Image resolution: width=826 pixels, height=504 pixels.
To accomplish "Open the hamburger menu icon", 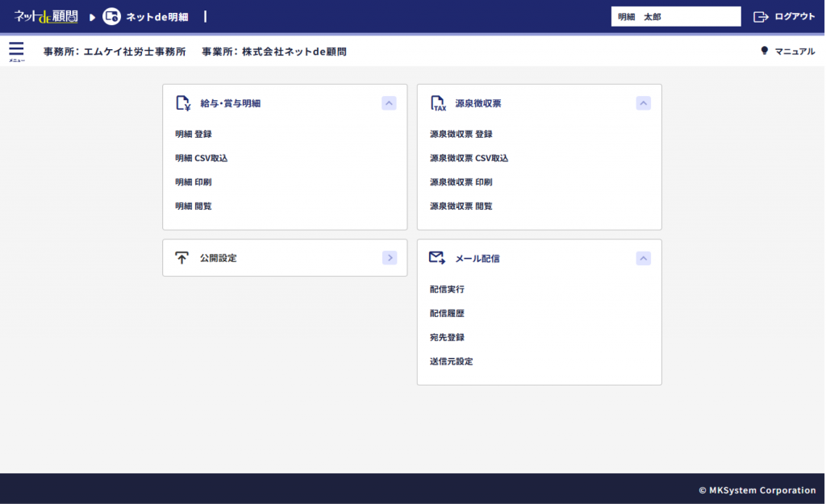I will (x=16, y=49).
